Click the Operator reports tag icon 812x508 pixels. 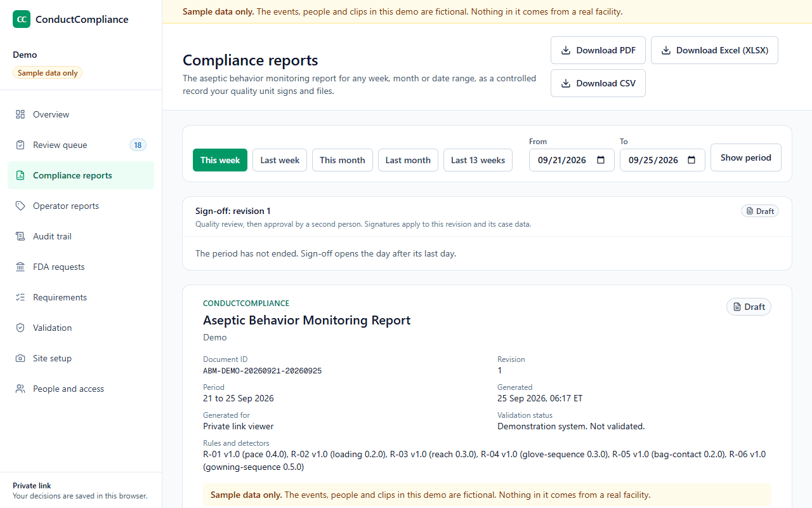pos(20,206)
